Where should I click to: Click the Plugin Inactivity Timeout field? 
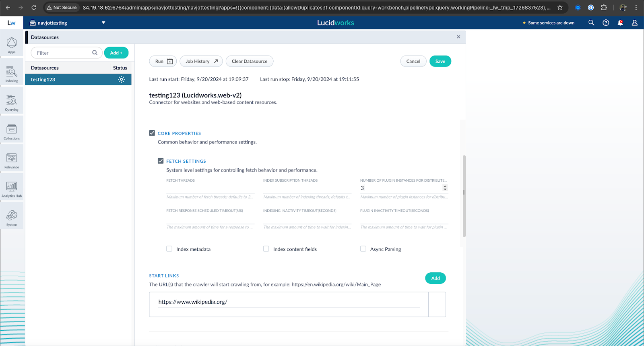click(x=404, y=219)
